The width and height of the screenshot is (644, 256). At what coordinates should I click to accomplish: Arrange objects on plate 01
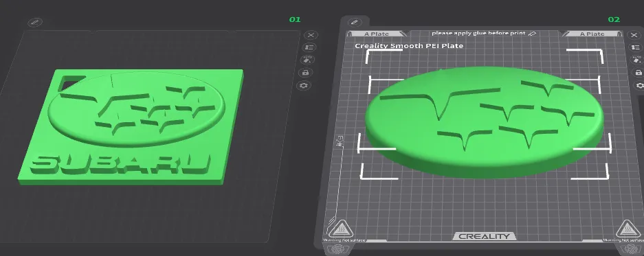click(x=309, y=47)
